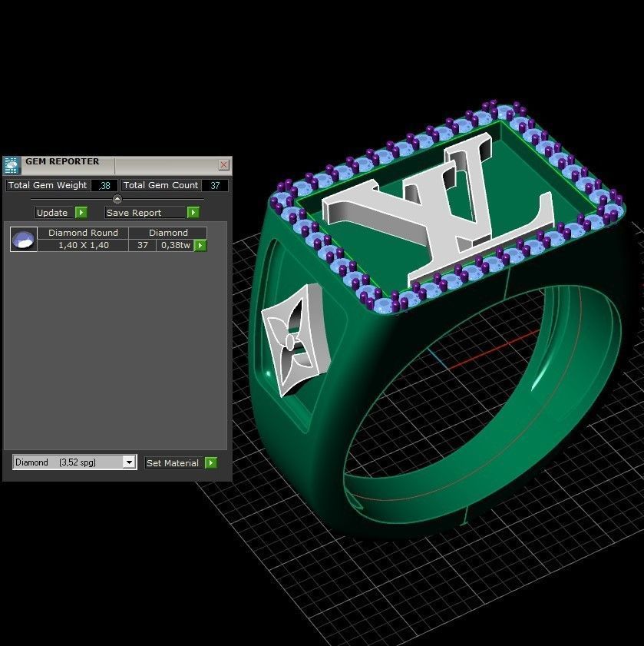Click the Save Report label

(x=134, y=213)
